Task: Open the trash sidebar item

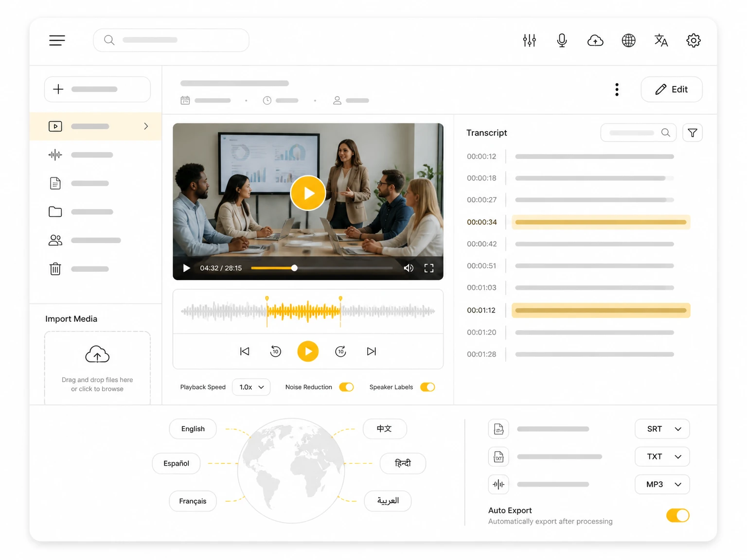Action: 95,269
